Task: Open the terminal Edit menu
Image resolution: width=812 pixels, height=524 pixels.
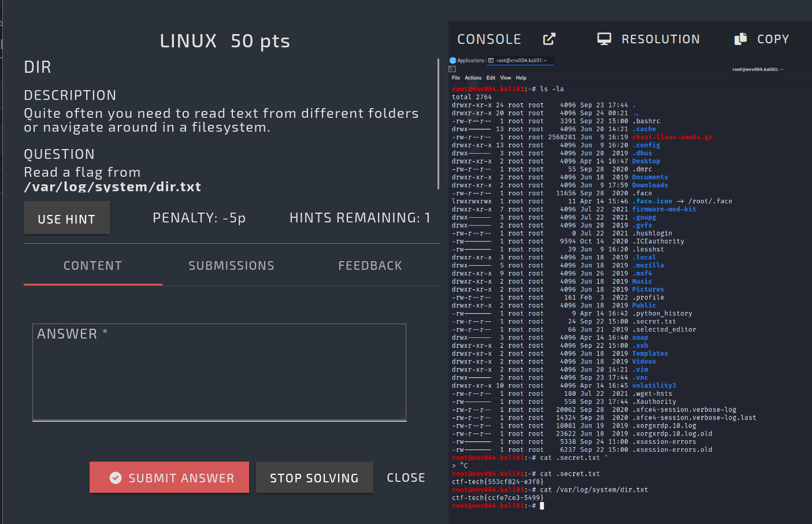Action: (491, 78)
